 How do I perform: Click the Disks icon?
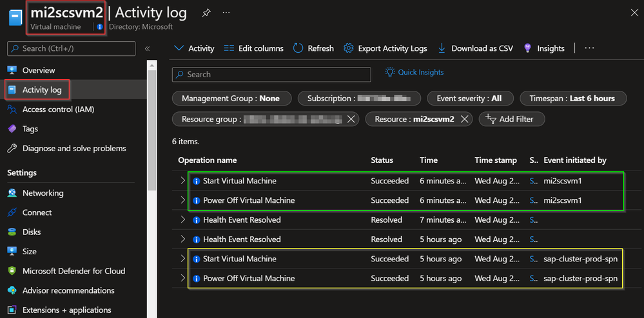pyautogui.click(x=12, y=232)
